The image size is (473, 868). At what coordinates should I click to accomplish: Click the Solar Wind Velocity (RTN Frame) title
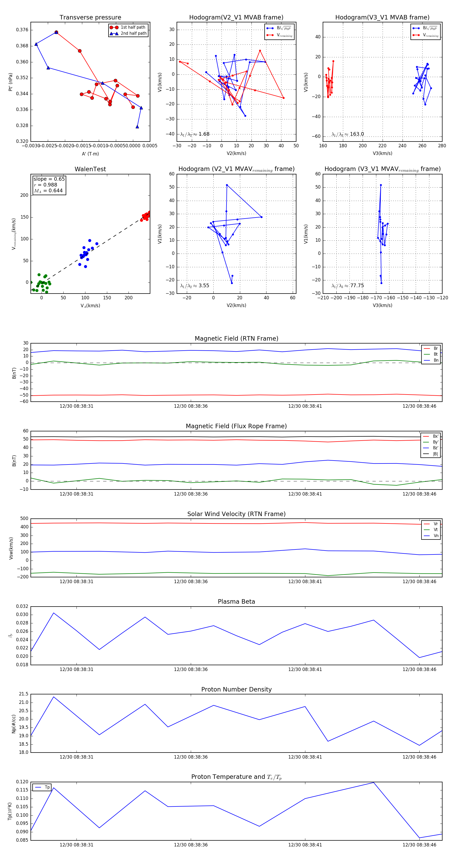pos(236,514)
